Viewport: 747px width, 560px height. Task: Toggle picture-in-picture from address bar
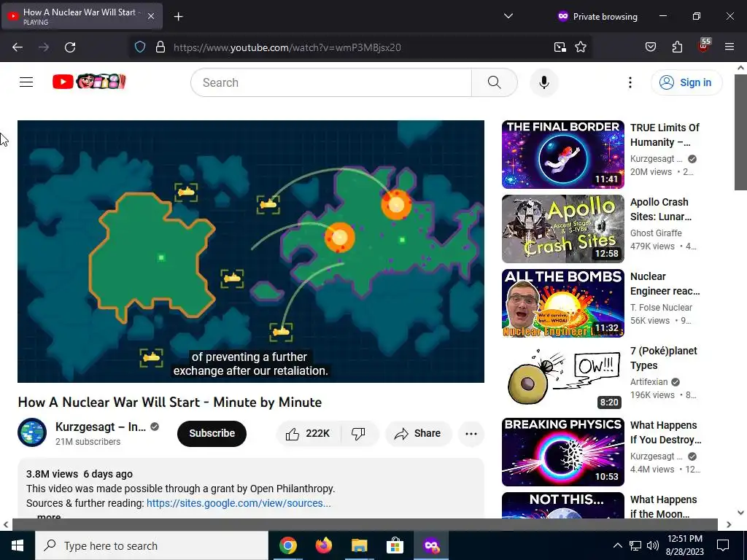560,47
